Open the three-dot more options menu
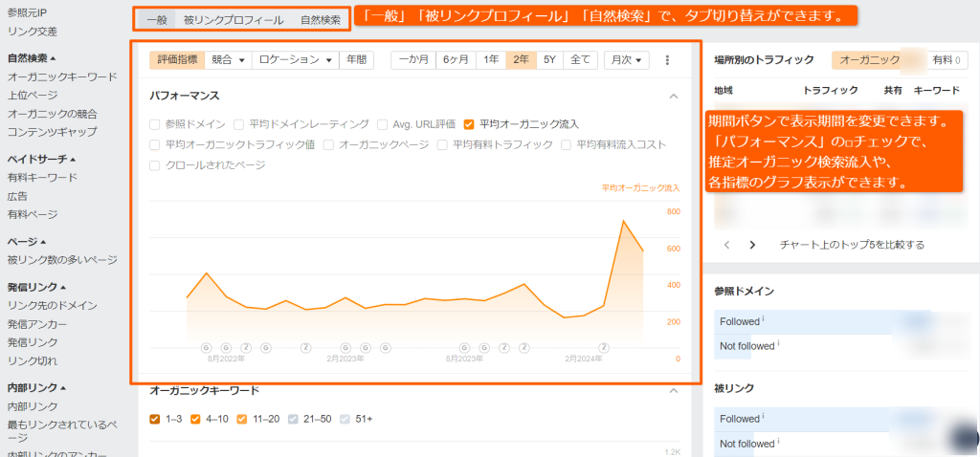The image size is (980, 457). point(667,59)
